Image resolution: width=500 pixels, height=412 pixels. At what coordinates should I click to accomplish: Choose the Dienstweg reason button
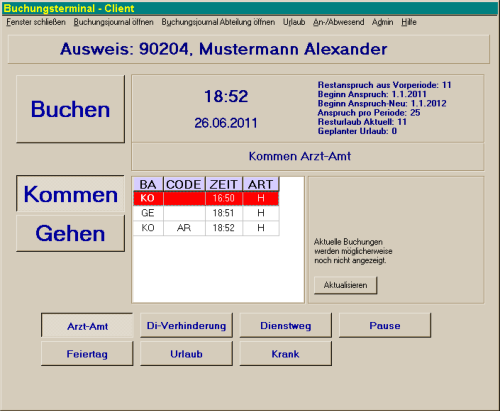click(286, 325)
